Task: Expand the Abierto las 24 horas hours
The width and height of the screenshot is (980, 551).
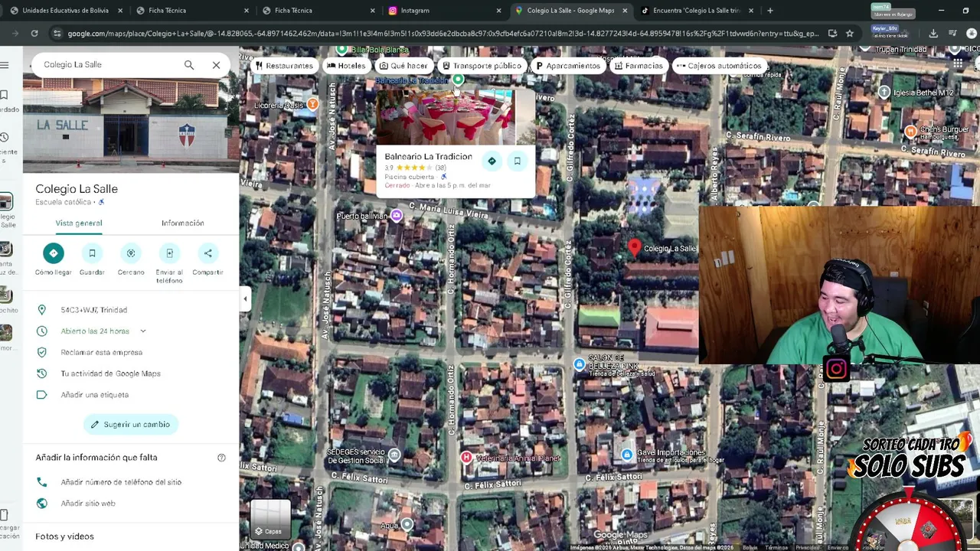Action: [x=142, y=331]
